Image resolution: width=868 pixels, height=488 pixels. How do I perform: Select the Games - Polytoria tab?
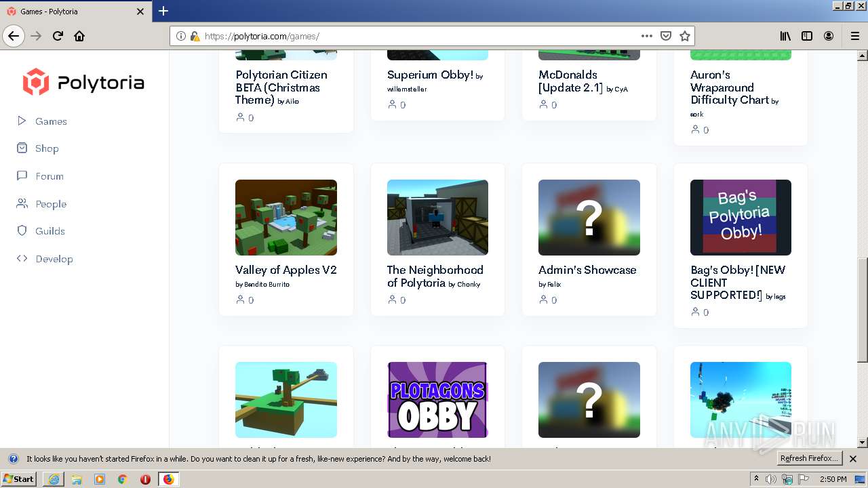[76, 12]
